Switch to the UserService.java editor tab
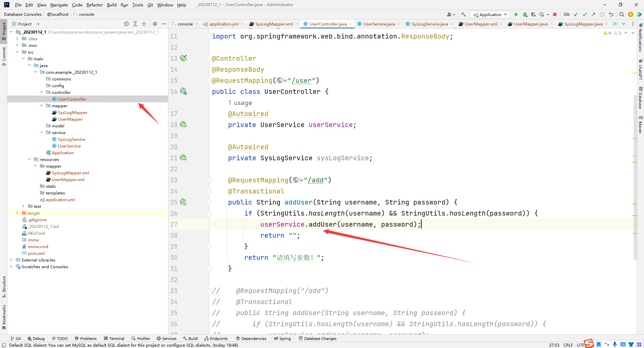 [379, 24]
